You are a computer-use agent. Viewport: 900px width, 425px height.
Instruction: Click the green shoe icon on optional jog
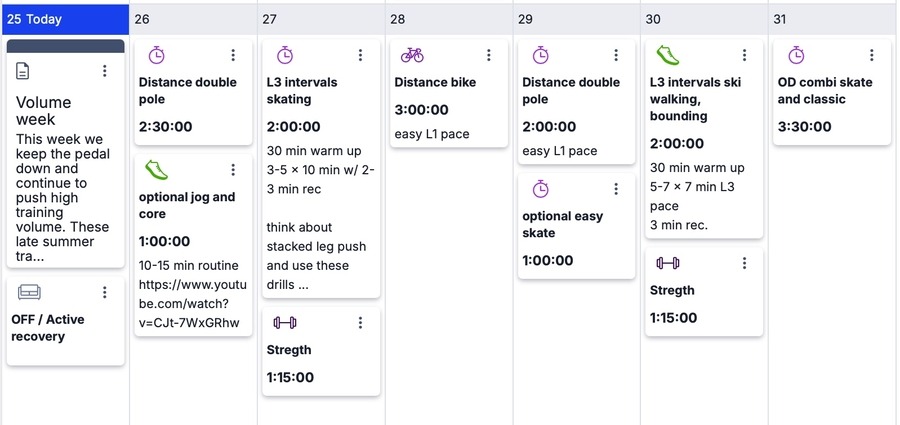156,169
